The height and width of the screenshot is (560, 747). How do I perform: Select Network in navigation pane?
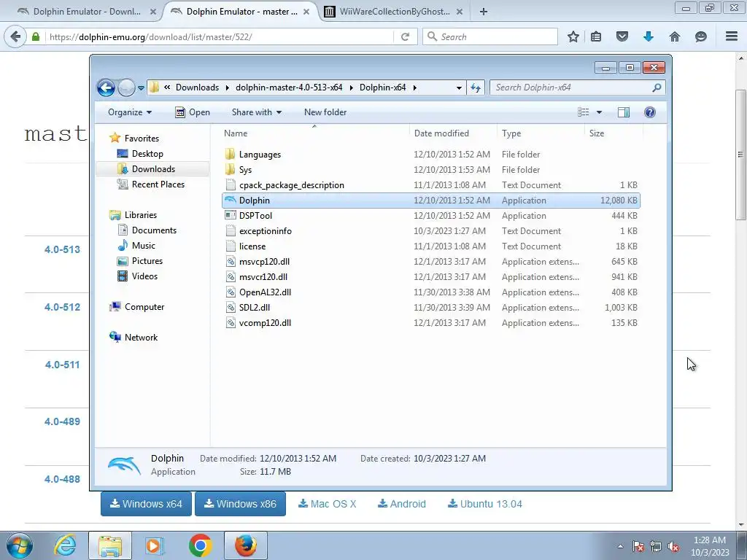pyautogui.click(x=141, y=338)
